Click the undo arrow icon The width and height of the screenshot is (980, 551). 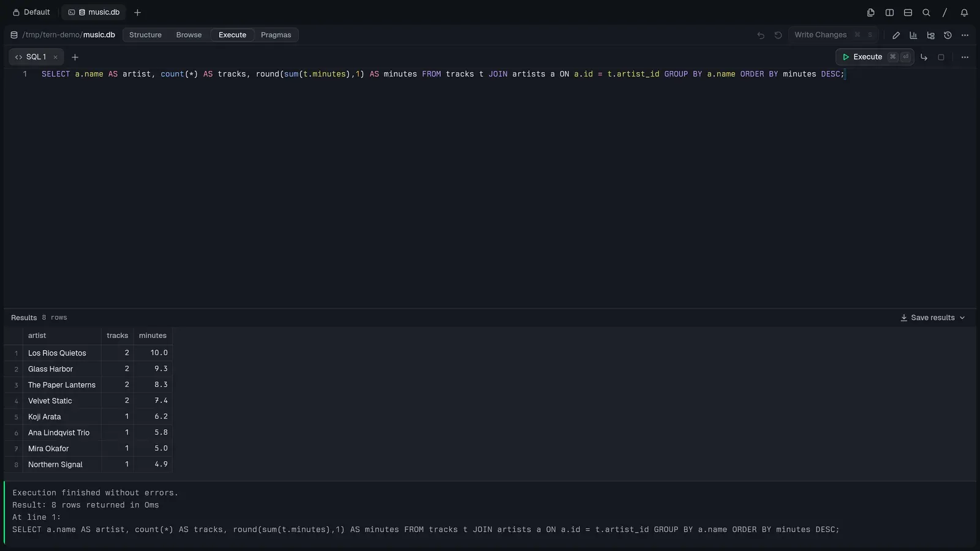pos(761,35)
